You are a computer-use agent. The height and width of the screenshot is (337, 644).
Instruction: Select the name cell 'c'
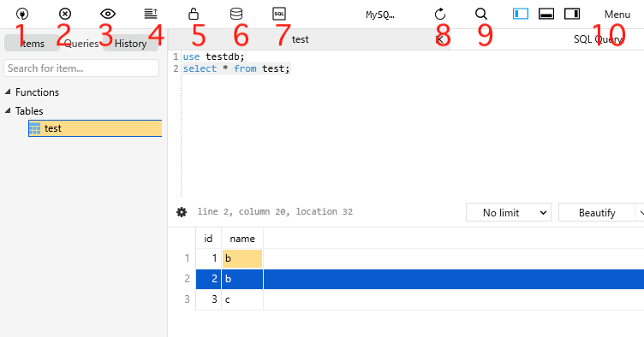(242, 299)
